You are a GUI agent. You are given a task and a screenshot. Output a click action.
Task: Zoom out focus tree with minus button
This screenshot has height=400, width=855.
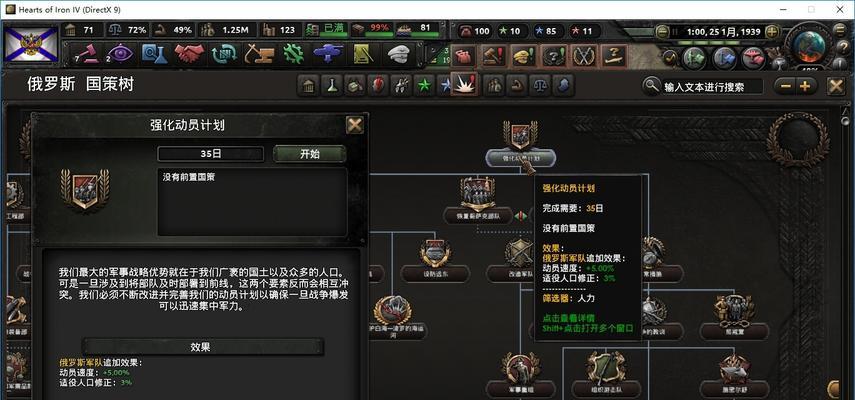(x=785, y=86)
